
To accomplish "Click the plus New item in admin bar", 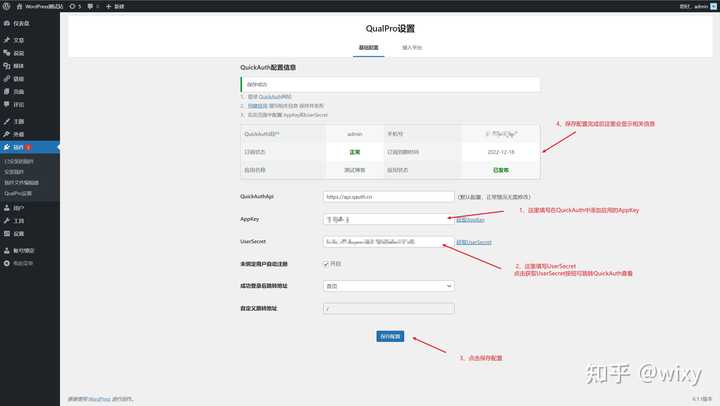I will pos(114,6).
